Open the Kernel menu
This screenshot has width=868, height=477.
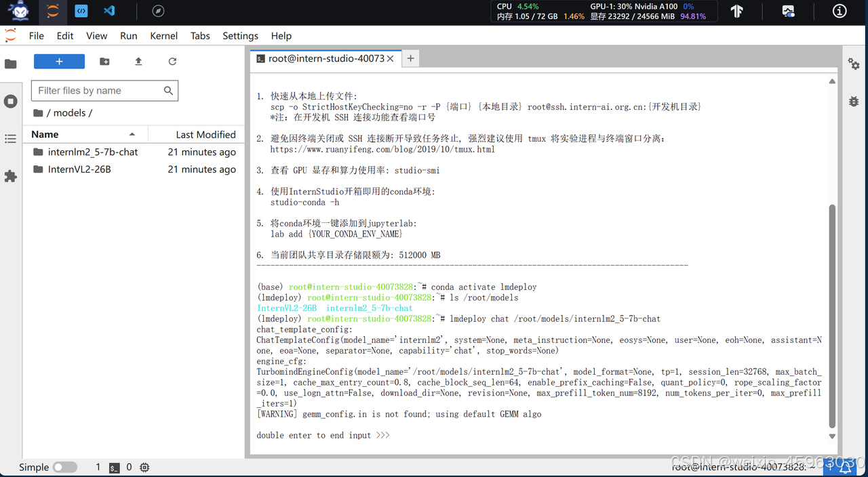164,36
